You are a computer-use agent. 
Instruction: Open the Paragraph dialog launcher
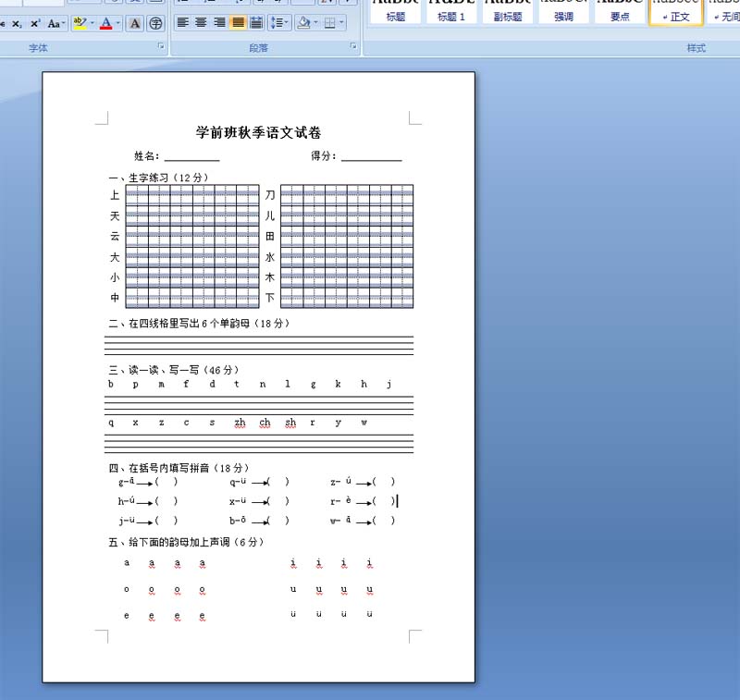coord(353,45)
